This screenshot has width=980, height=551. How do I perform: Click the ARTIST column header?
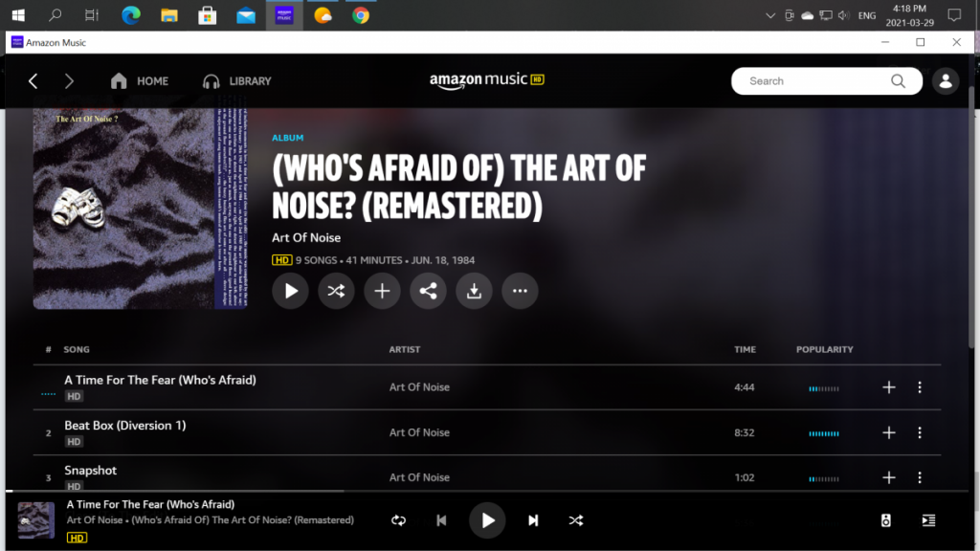pyautogui.click(x=405, y=349)
